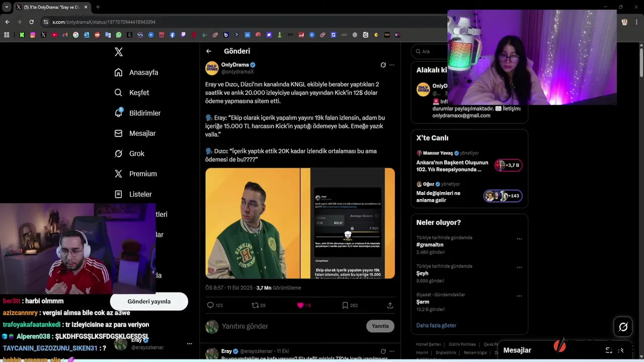The height and width of the screenshot is (362, 644).
Task: Open new browser tab with plus
Action: [x=98, y=7]
